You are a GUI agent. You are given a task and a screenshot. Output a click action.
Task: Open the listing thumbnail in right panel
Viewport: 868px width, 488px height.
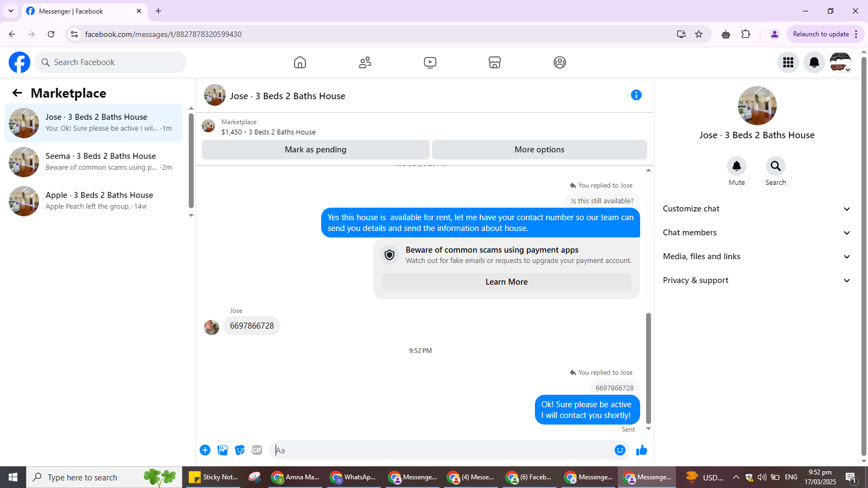coord(757,106)
